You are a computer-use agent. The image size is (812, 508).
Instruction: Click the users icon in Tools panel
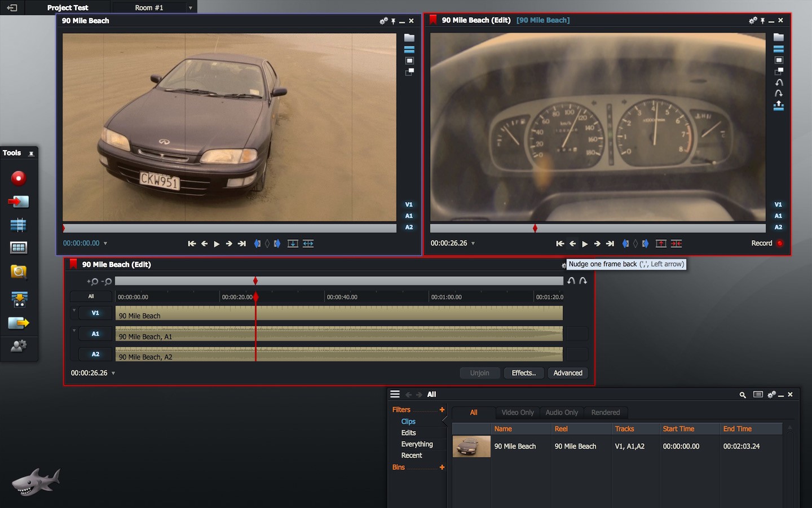coord(19,346)
